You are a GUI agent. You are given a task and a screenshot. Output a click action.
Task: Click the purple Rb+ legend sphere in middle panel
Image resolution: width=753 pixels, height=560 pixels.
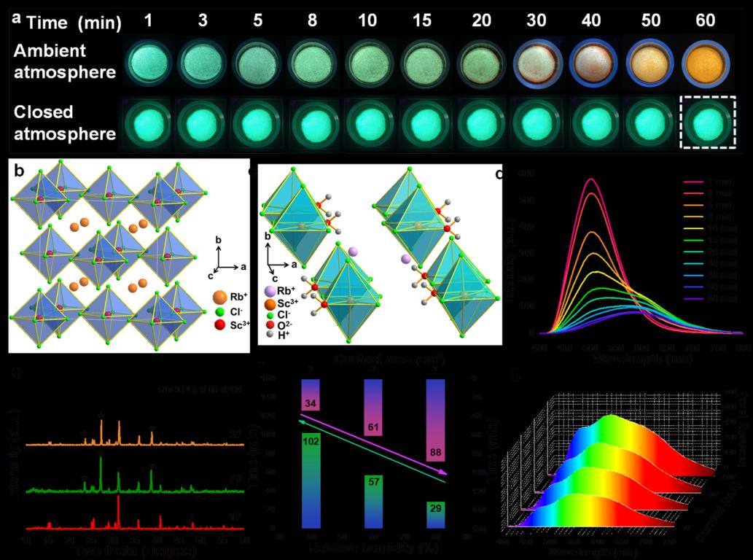point(269,291)
